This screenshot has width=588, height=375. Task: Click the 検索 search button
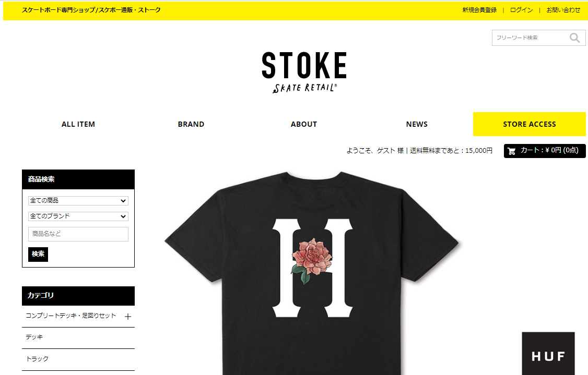click(38, 255)
